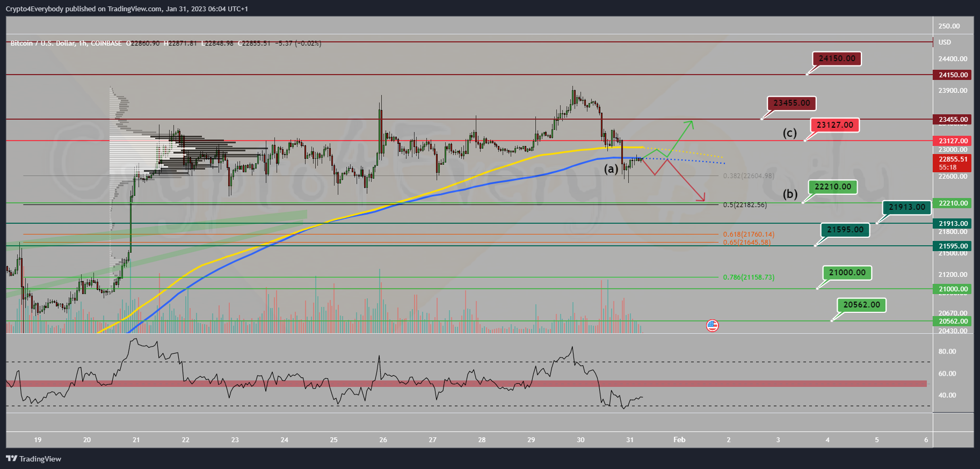This screenshot has height=469, width=980.
Task: Click the TradingView logo at bottom left
Action: [x=33, y=459]
